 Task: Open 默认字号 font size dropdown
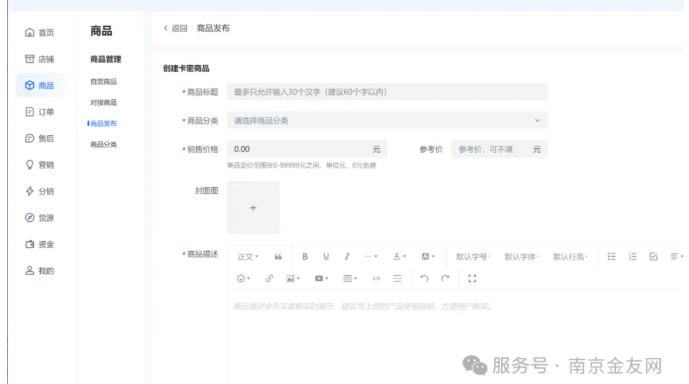pyautogui.click(x=473, y=257)
